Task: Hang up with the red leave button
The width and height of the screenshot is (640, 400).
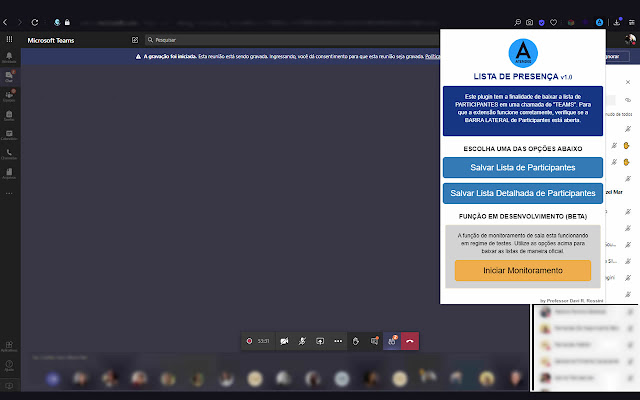Action: coord(410,341)
